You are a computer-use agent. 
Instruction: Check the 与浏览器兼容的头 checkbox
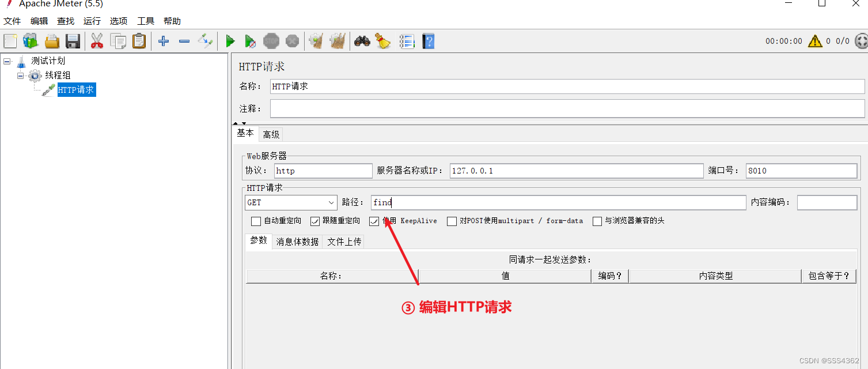click(x=597, y=221)
